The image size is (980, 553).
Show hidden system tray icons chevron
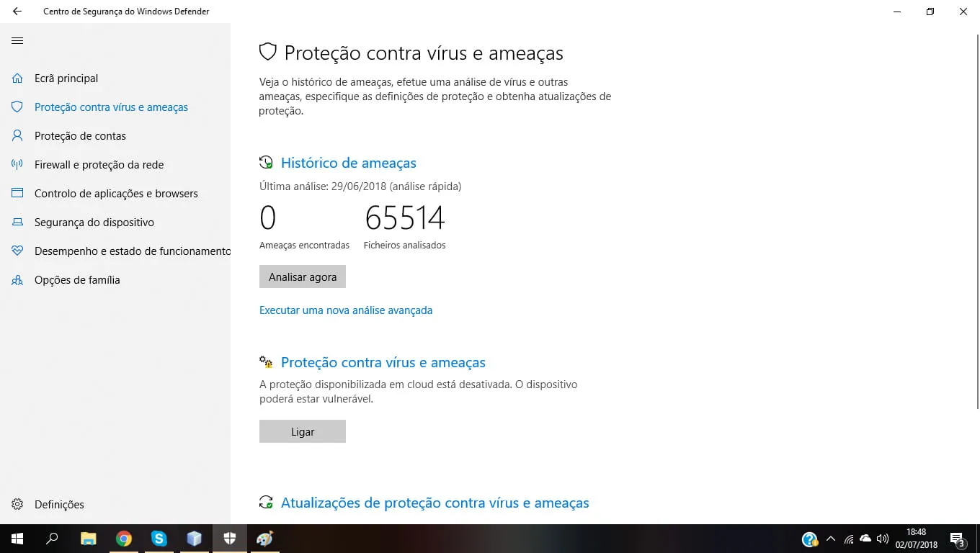[831, 539]
